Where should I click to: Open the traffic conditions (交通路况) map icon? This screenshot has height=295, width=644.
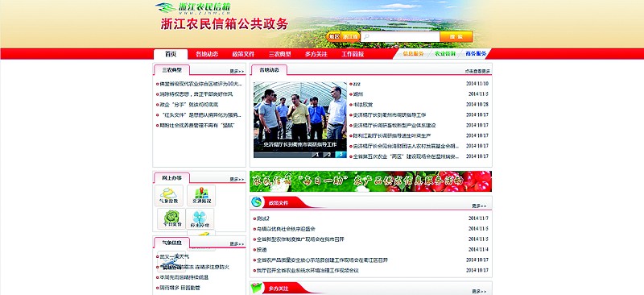tap(201, 195)
